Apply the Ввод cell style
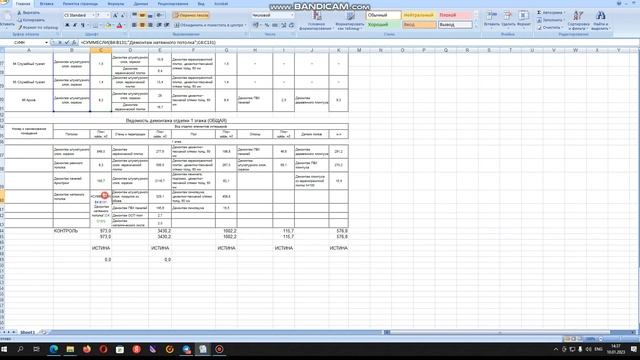640x360 pixels. tap(418, 25)
